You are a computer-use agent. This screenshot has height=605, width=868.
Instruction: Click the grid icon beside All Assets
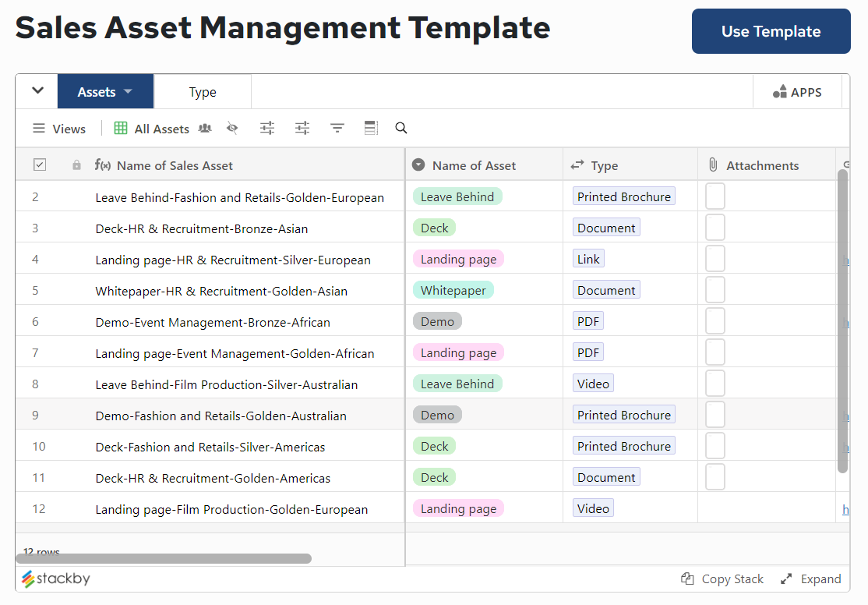(120, 128)
